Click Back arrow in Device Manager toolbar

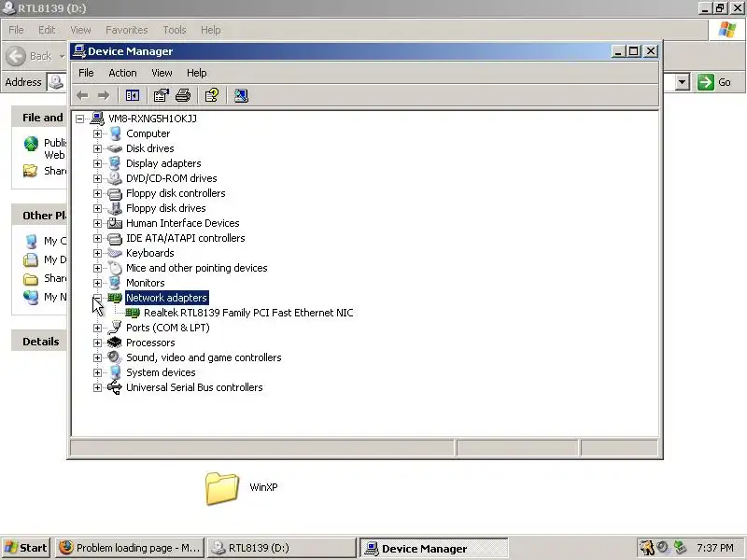[82, 96]
